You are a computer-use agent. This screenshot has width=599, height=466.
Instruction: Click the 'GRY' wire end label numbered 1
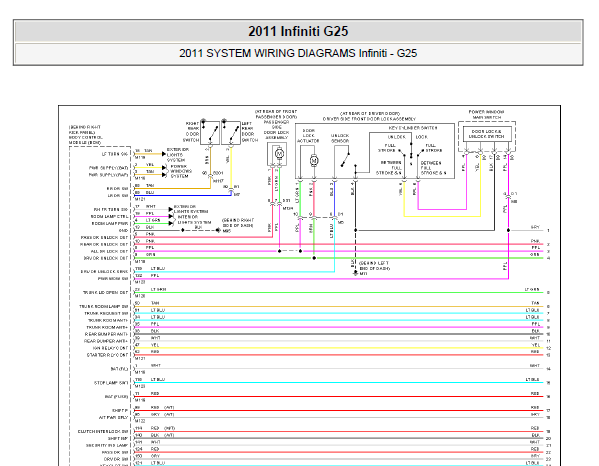coord(535,227)
